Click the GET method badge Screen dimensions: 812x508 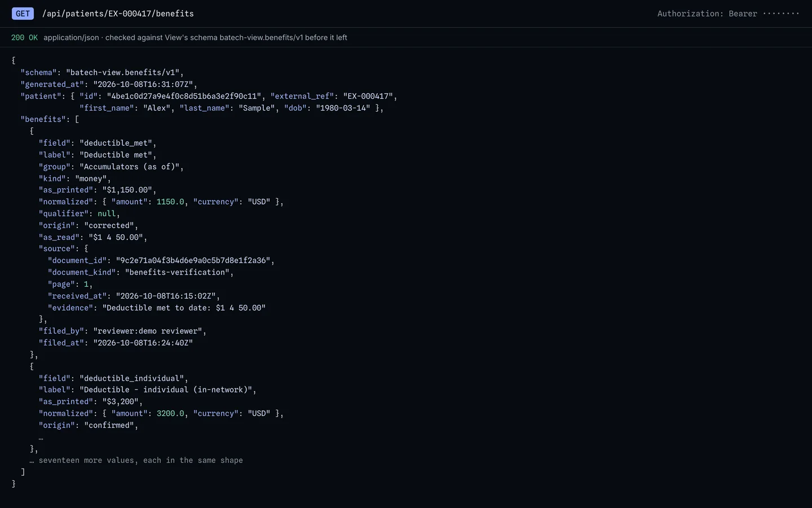coord(23,14)
